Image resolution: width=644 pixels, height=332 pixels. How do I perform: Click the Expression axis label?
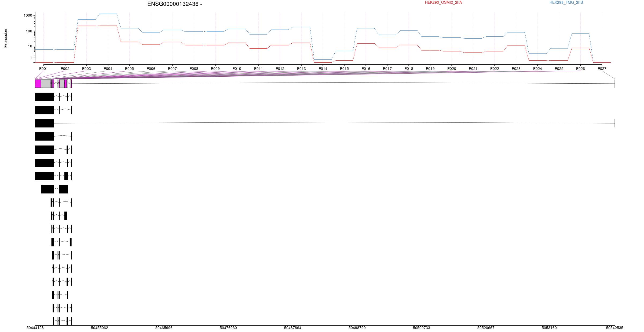pos(6,38)
